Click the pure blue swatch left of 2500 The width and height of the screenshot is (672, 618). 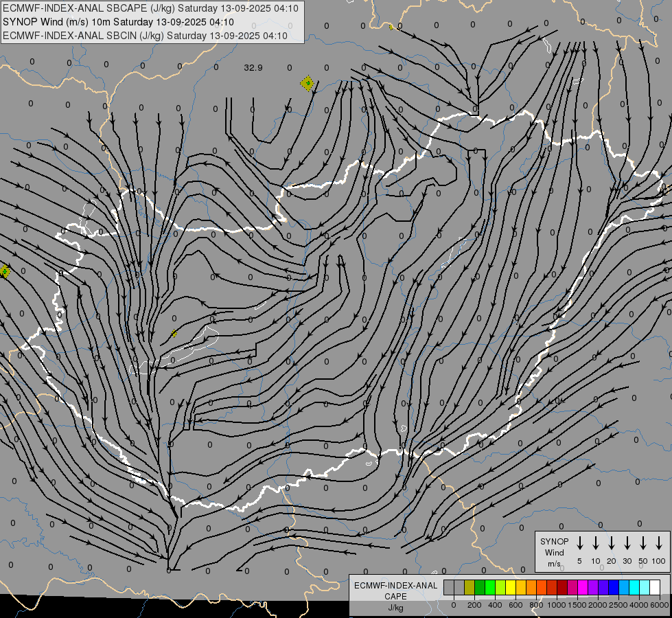point(614,587)
